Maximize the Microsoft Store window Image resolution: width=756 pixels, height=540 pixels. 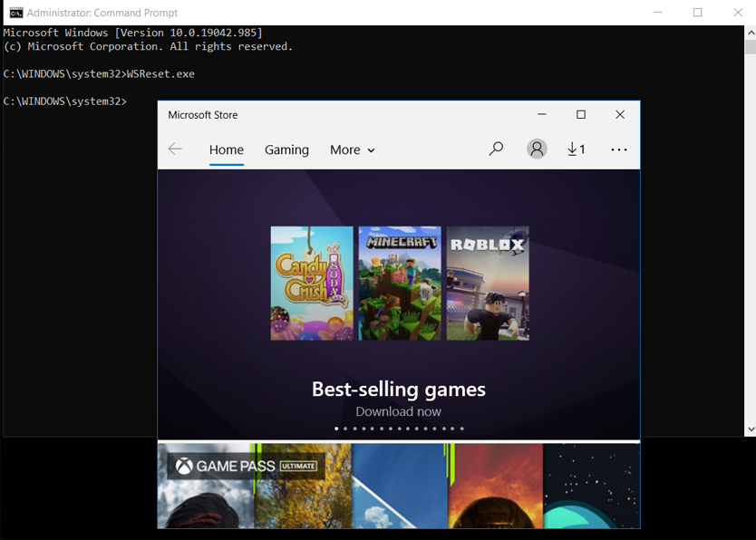[581, 115]
